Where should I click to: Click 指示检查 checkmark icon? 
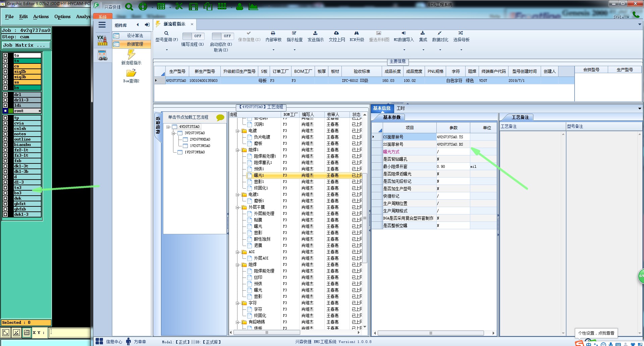[294, 33]
